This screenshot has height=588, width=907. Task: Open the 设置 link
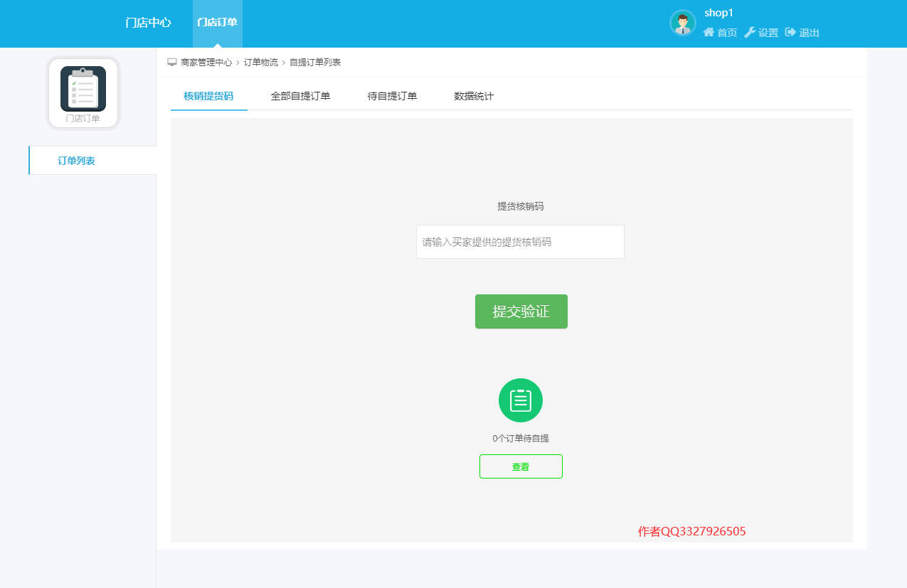tap(768, 33)
